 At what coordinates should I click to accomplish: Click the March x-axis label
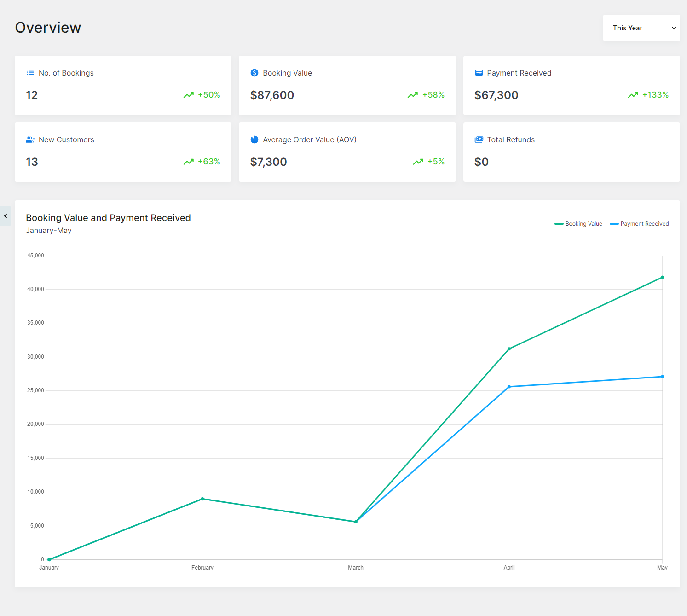pyautogui.click(x=356, y=568)
